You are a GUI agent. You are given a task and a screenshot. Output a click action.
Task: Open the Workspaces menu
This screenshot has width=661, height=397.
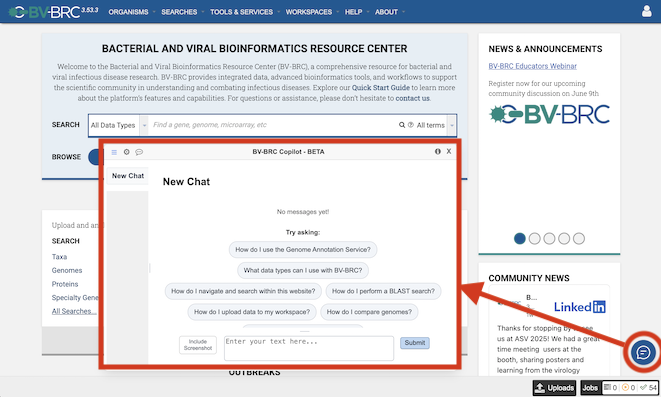309,12
